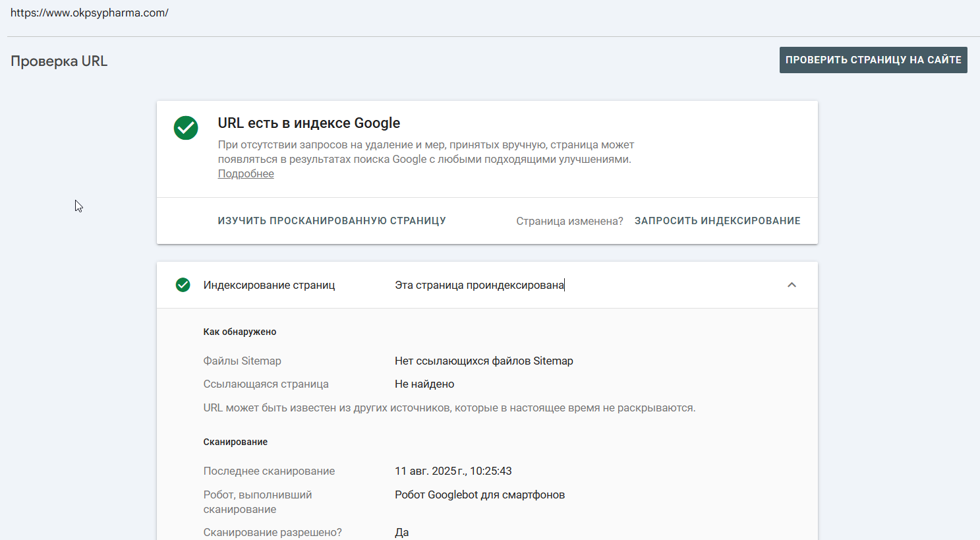Click the inspected URL text at top

point(90,13)
